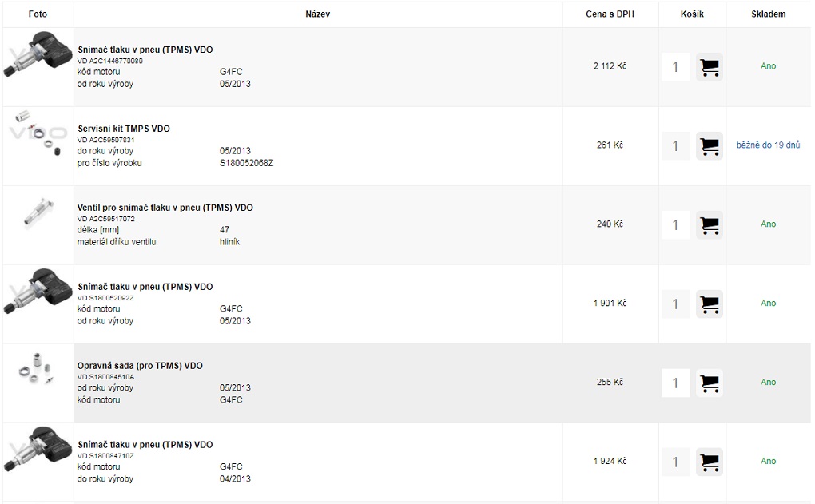Edit quantity for the 2 112 Kč sensor

675,67
